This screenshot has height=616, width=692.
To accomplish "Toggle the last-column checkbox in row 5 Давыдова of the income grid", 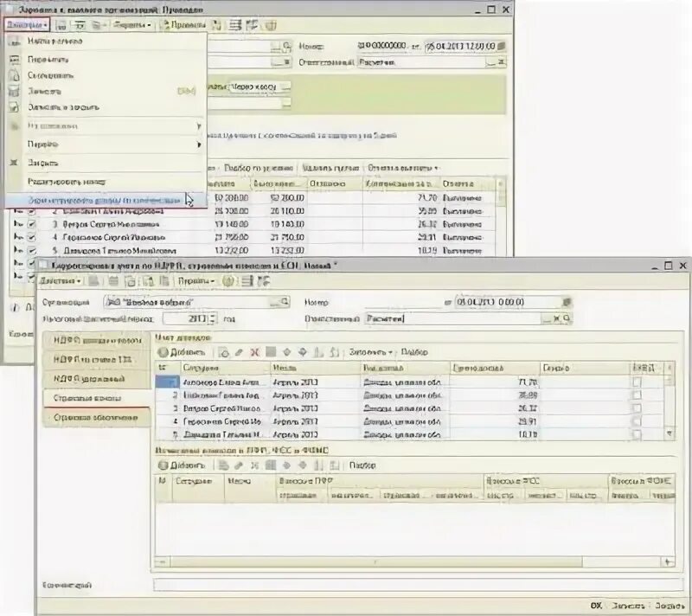I will [637, 434].
